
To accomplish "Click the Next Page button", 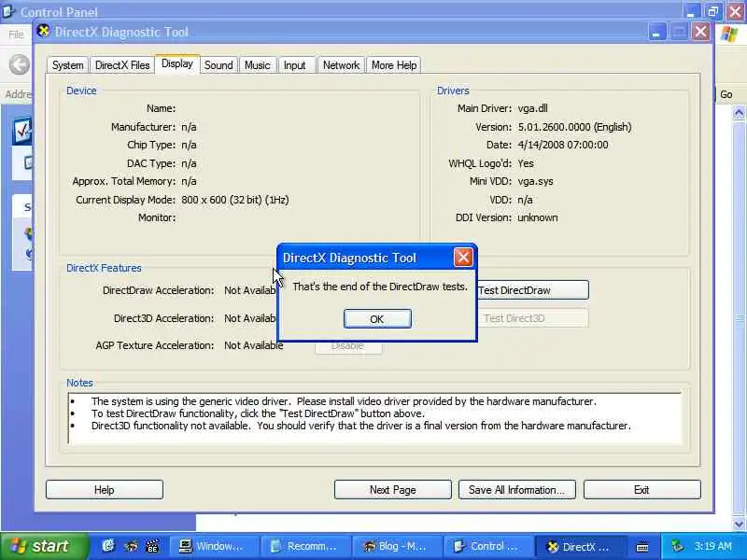I will click(x=392, y=489).
